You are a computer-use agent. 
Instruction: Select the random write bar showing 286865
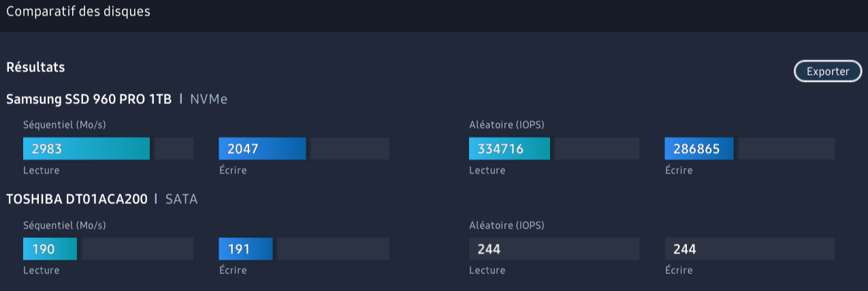(699, 149)
